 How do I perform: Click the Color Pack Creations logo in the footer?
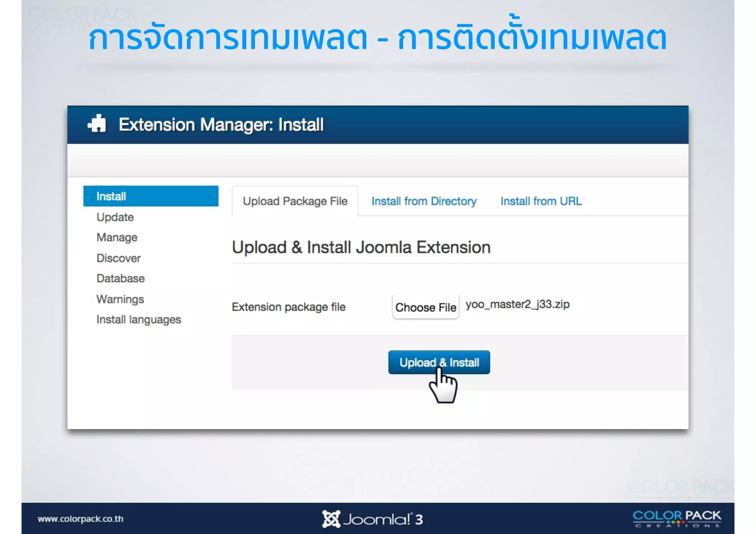pyautogui.click(x=677, y=519)
